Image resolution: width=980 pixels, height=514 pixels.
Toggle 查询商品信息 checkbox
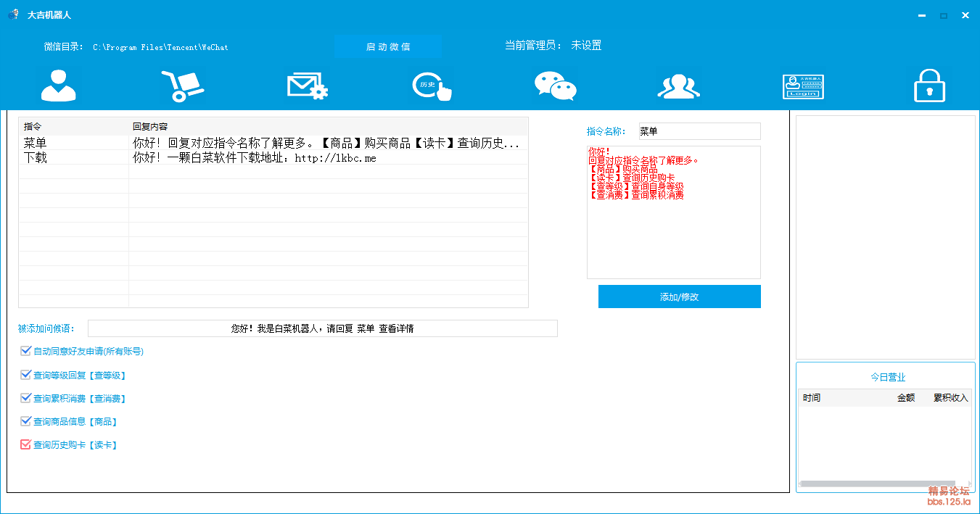(26, 422)
